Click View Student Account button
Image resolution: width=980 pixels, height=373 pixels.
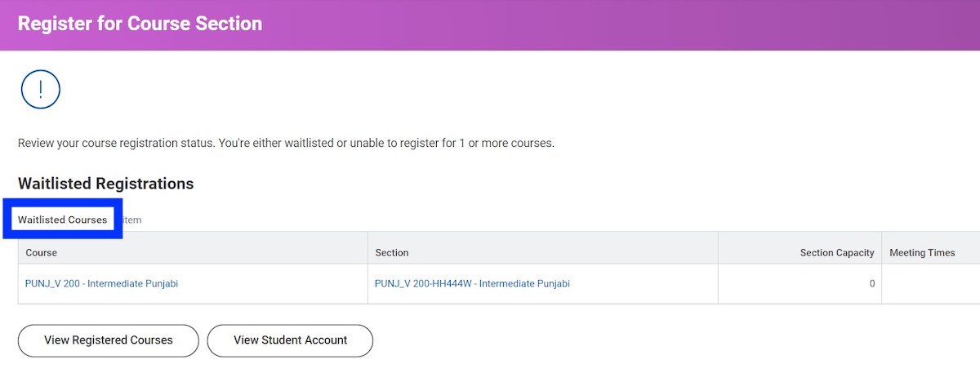click(x=290, y=340)
